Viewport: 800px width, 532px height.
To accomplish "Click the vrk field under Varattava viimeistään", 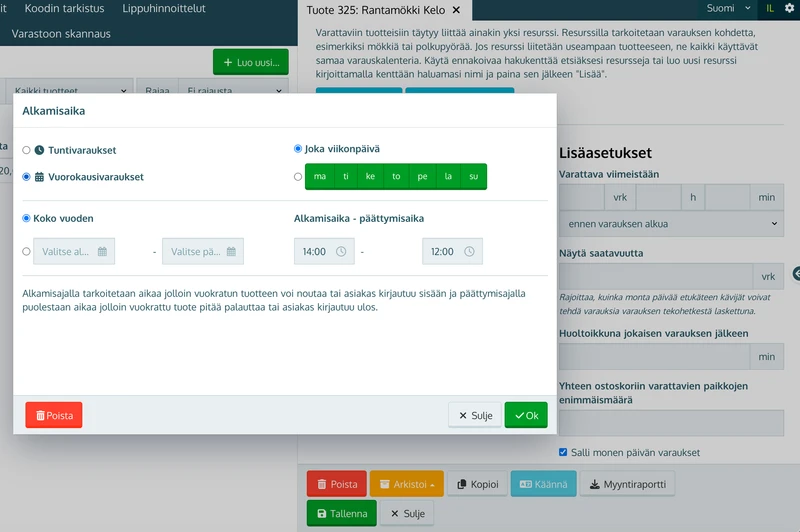I will pos(582,197).
